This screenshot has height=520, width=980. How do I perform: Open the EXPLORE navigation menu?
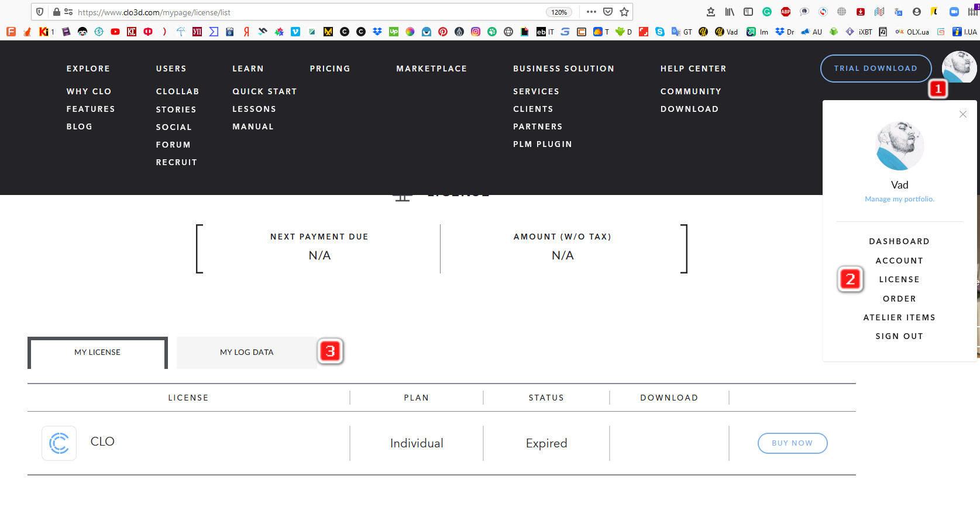coord(88,69)
